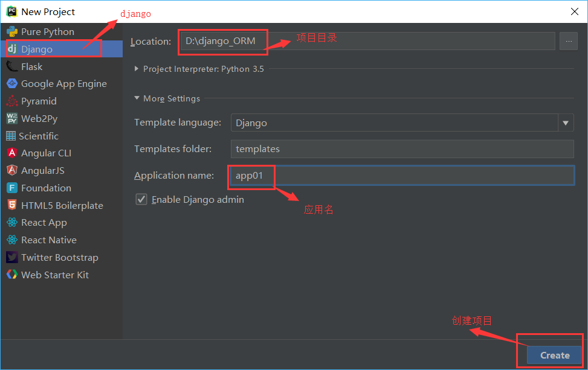588x370 pixels.
Task: Click the Templates folder input field
Action: (x=402, y=149)
